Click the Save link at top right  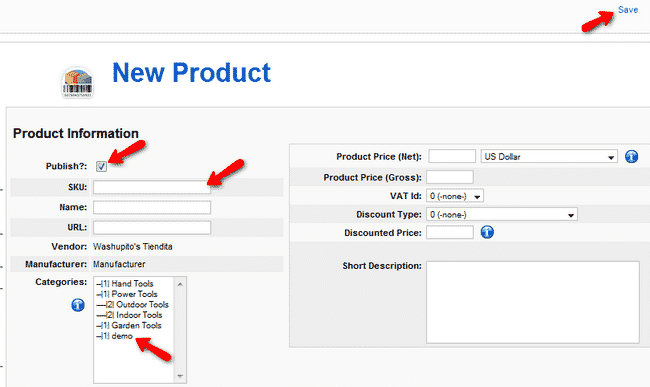coord(628,10)
